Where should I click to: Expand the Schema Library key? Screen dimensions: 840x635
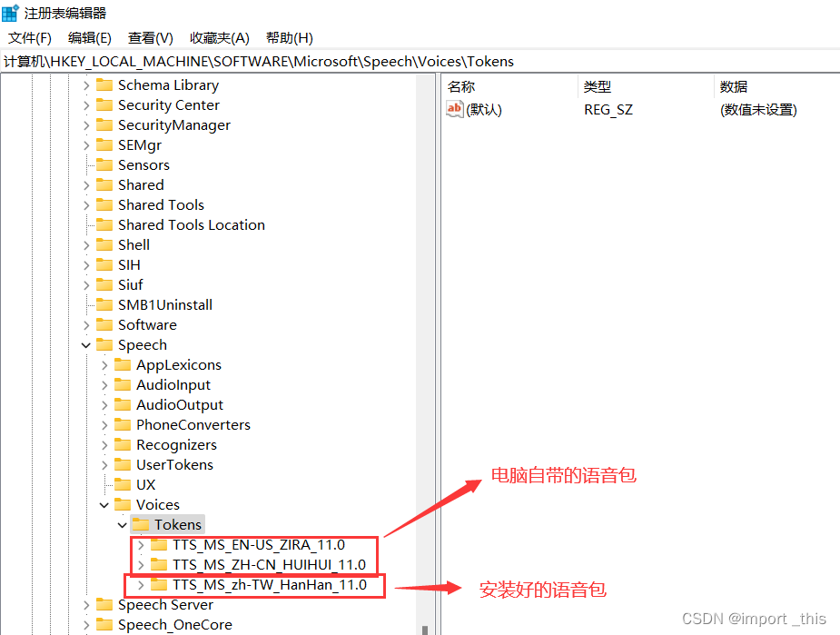[x=86, y=85]
